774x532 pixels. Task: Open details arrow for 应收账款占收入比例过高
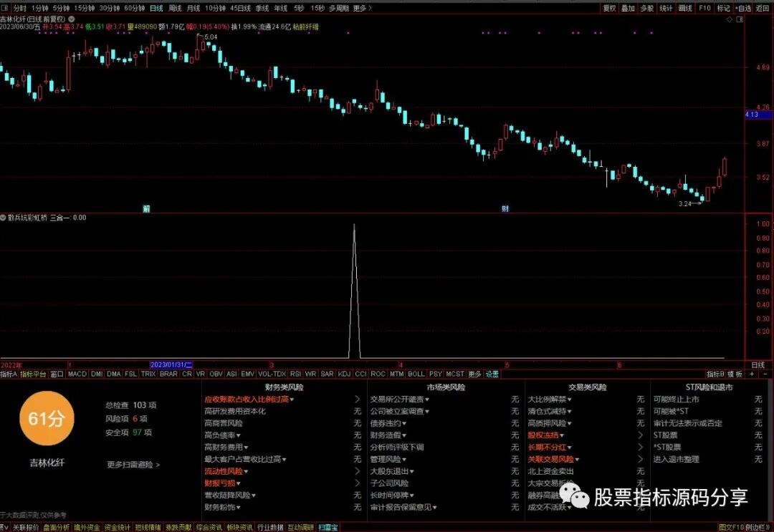(x=358, y=400)
